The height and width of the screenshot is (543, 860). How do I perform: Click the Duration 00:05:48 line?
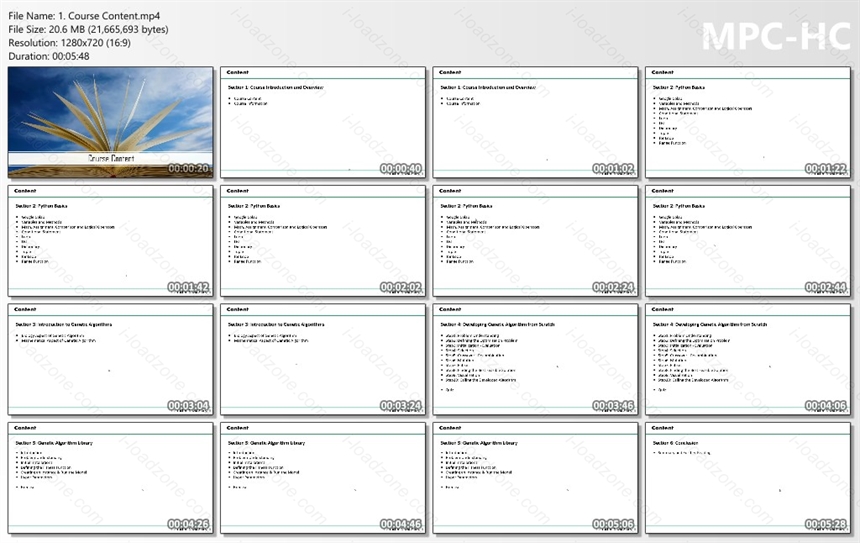[49, 56]
